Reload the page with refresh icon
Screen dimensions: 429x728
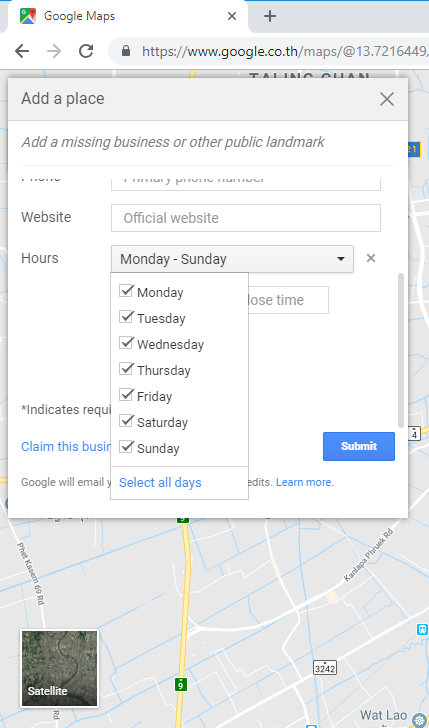[86, 51]
